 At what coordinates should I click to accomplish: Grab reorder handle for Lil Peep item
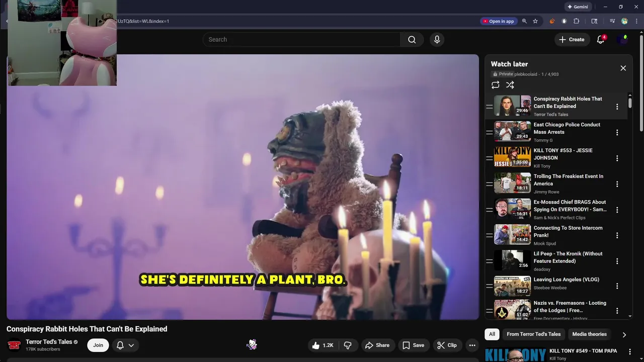pos(489,261)
